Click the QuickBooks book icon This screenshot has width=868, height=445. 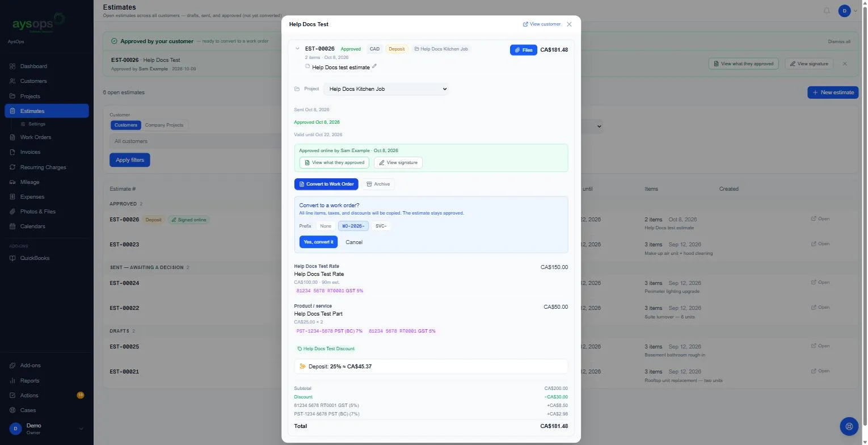tap(12, 258)
